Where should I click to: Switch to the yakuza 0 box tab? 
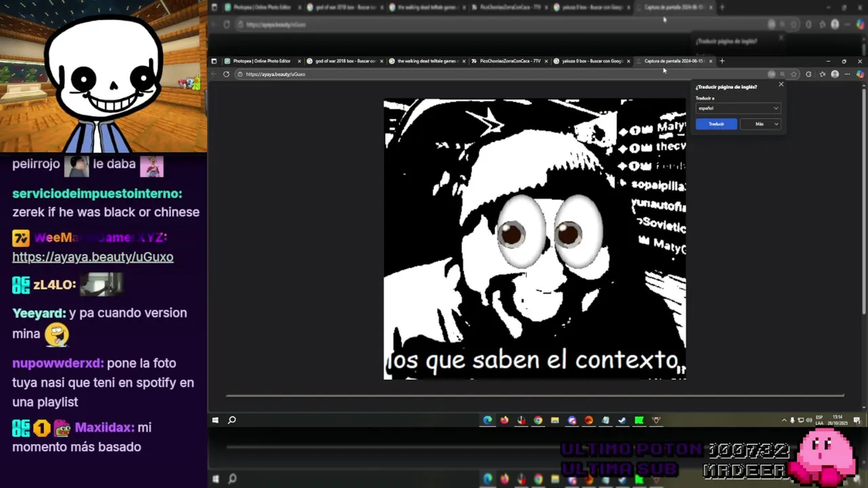coord(591,61)
